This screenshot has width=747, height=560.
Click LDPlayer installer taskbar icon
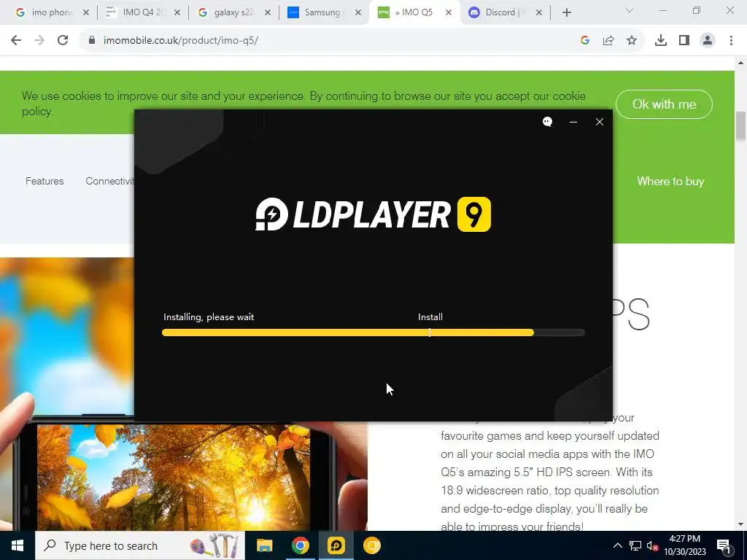point(336,545)
